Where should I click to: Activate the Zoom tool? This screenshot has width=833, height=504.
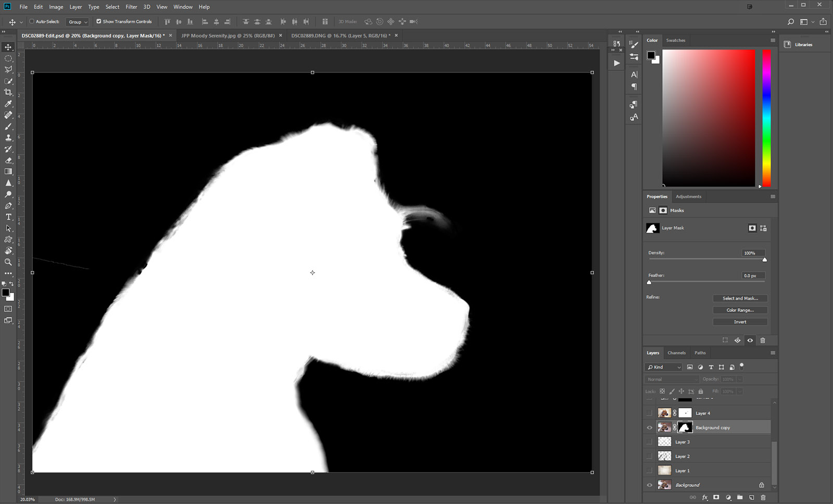8,262
